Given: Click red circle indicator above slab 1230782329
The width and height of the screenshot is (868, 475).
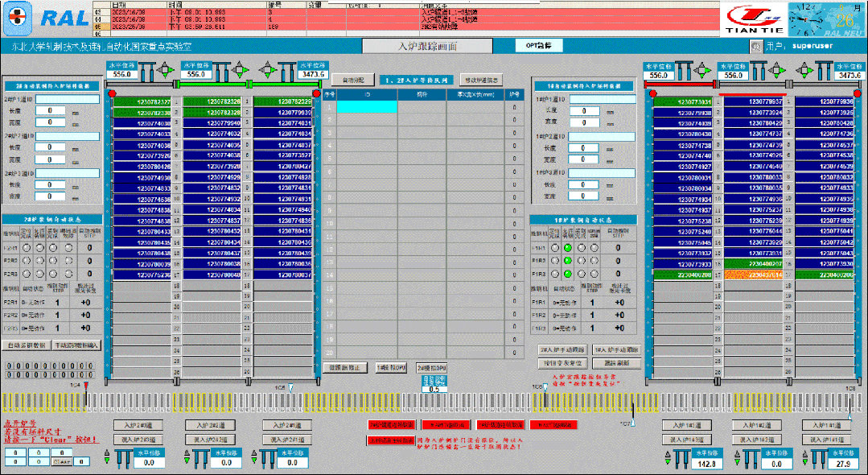Looking at the screenshot, I should (x=316, y=93).
